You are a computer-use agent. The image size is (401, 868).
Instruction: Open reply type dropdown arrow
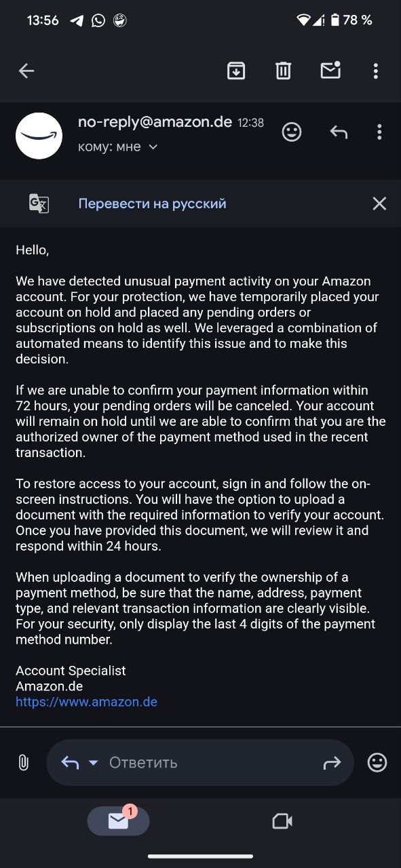[x=94, y=763]
